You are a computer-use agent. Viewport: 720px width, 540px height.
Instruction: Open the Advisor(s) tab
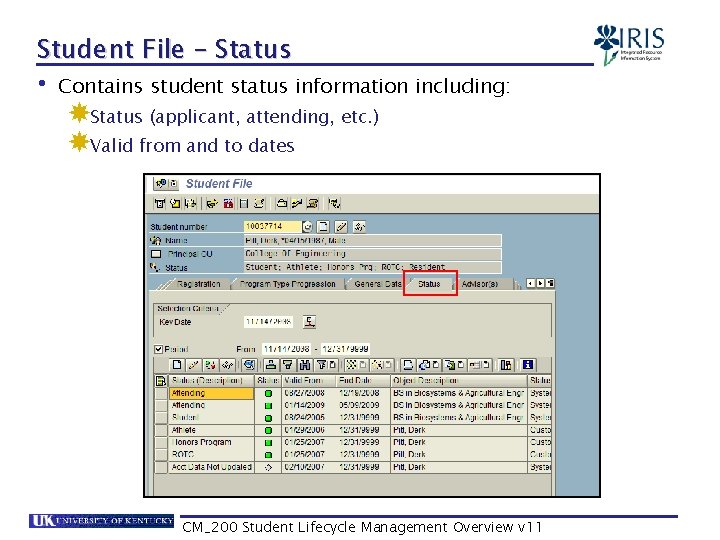pyautogui.click(x=480, y=284)
